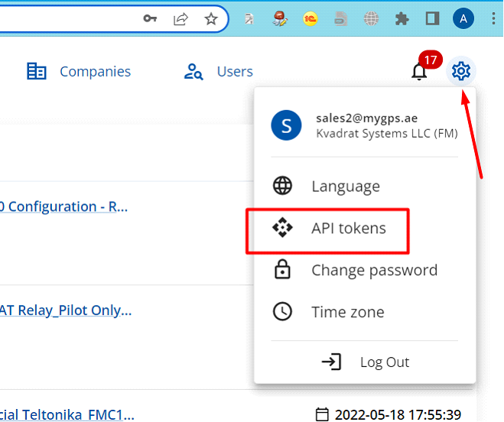Click the Users search icon
504x422 pixels.
tap(193, 72)
